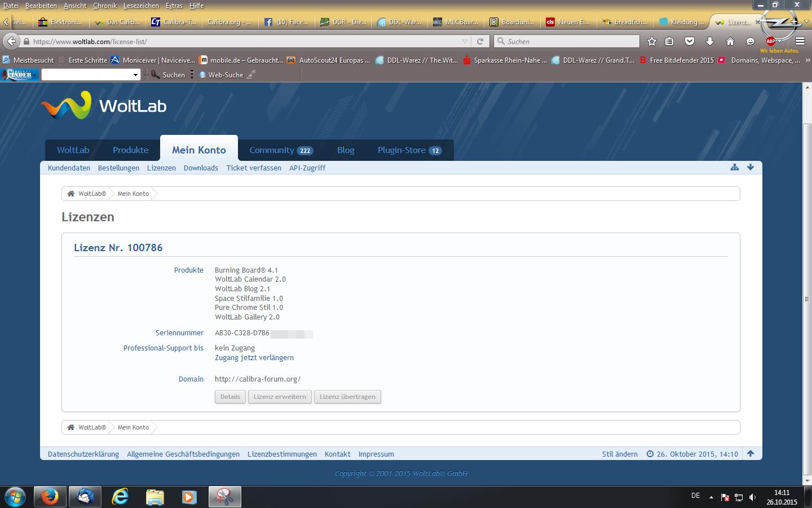The height and width of the screenshot is (508, 812).
Task: Go back with the browser back arrow
Action: pyautogui.click(x=11, y=41)
